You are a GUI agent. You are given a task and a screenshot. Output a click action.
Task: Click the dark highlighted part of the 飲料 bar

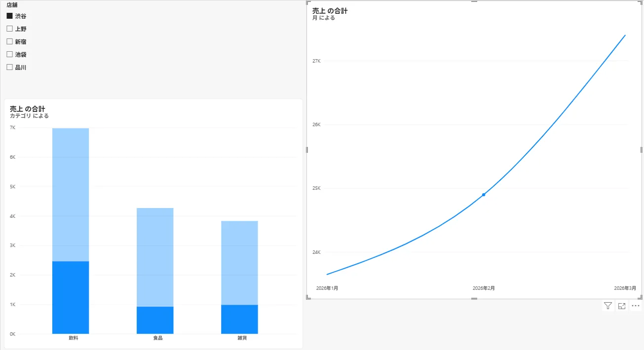pyautogui.click(x=71, y=297)
